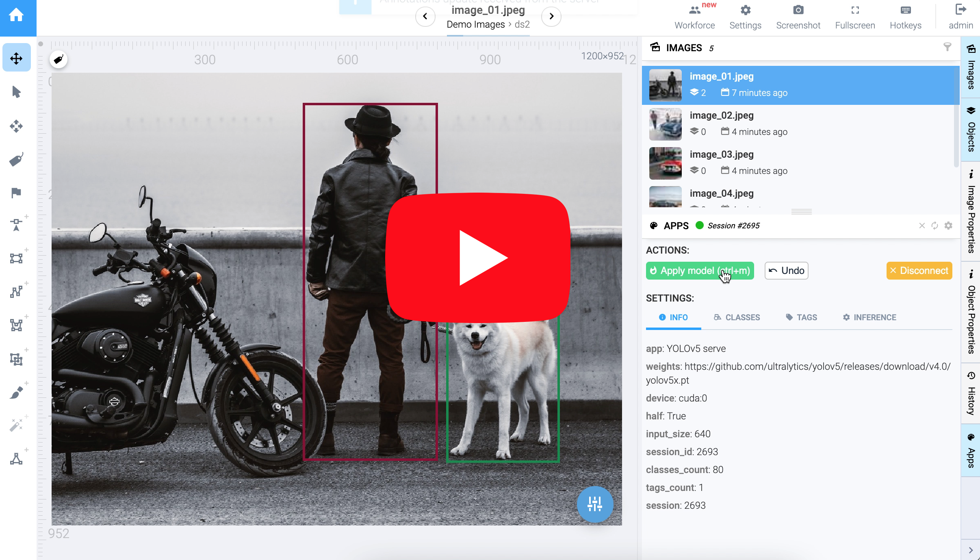Go to the home page icon
Viewport: 980px width, 560px height.
[x=16, y=16]
